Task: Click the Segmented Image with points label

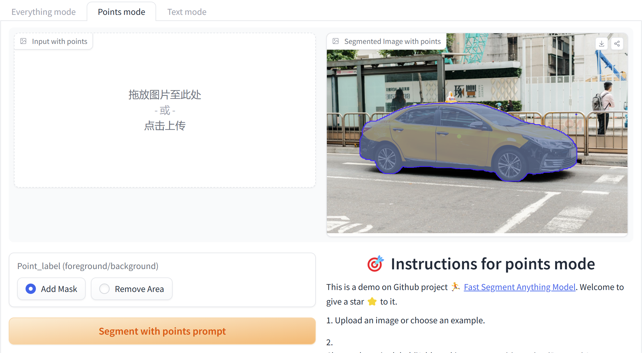Action: [392, 41]
